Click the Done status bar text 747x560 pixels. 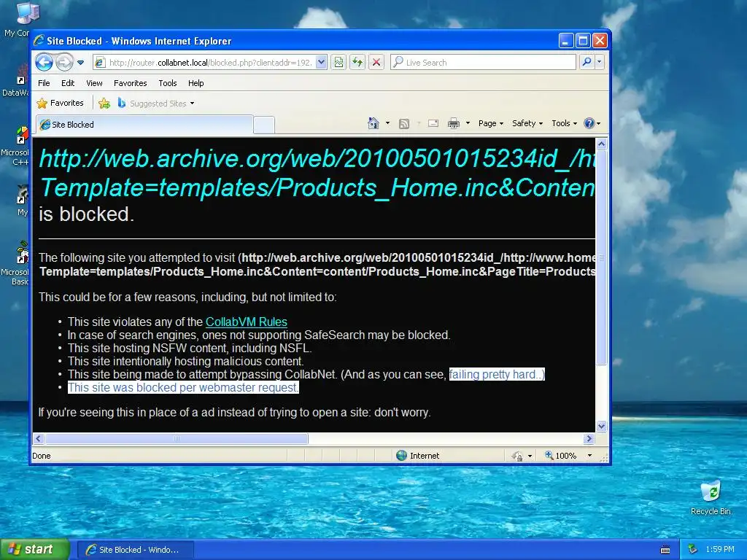click(42, 456)
